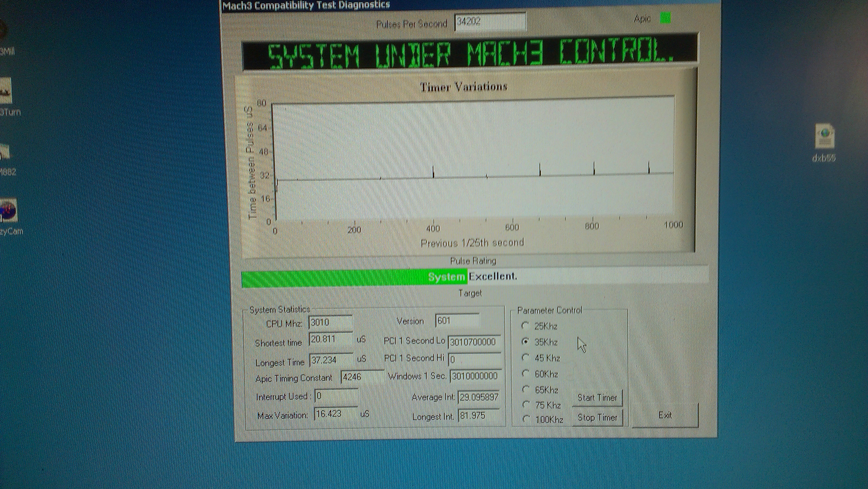Click the CPU Mhz value field

coord(330,323)
